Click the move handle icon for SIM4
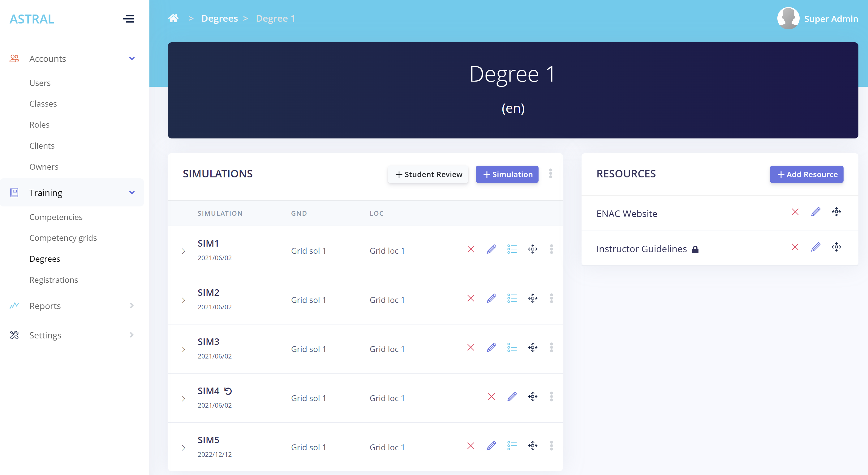868x475 pixels. coord(532,397)
